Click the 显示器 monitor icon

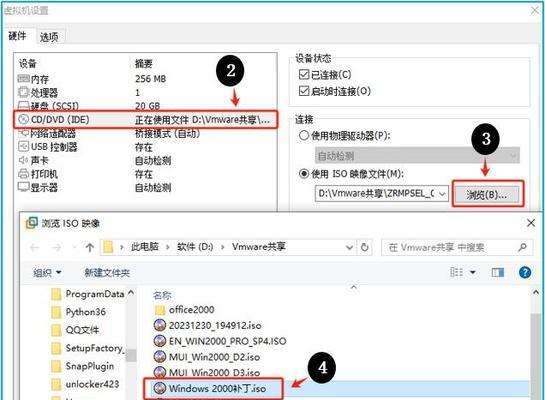click(x=23, y=187)
